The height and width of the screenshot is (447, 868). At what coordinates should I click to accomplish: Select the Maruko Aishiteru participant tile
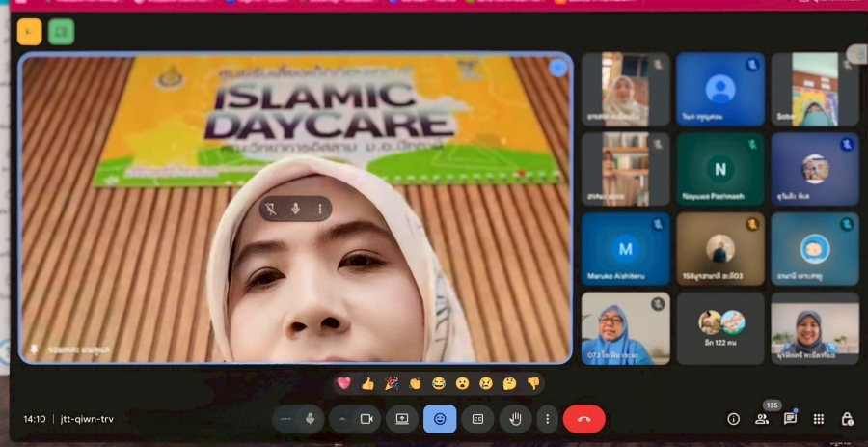coord(625,249)
